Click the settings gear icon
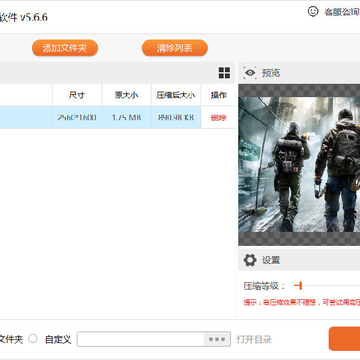Image resolution: width=360 pixels, height=360 pixels. point(250,260)
